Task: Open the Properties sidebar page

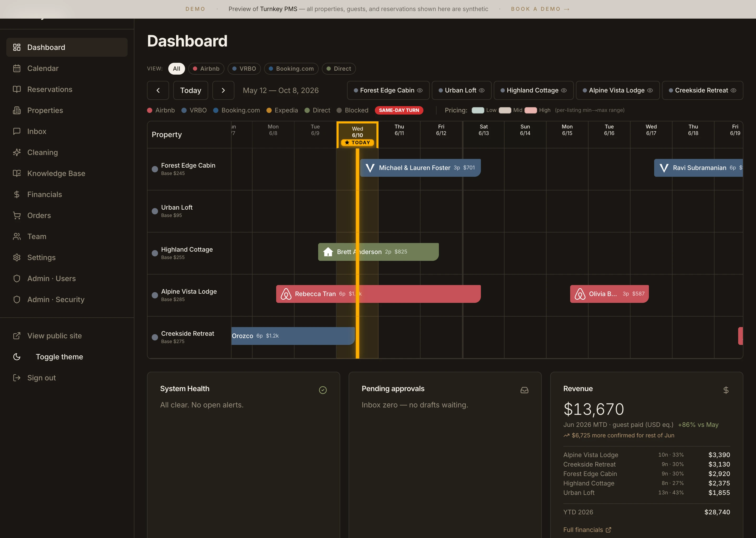Action: [67, 110]
